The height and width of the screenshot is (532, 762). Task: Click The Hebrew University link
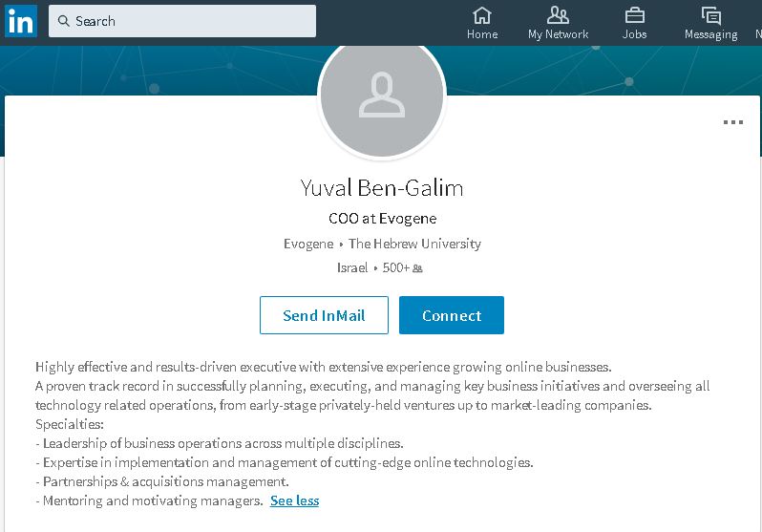tap(414, 244)
